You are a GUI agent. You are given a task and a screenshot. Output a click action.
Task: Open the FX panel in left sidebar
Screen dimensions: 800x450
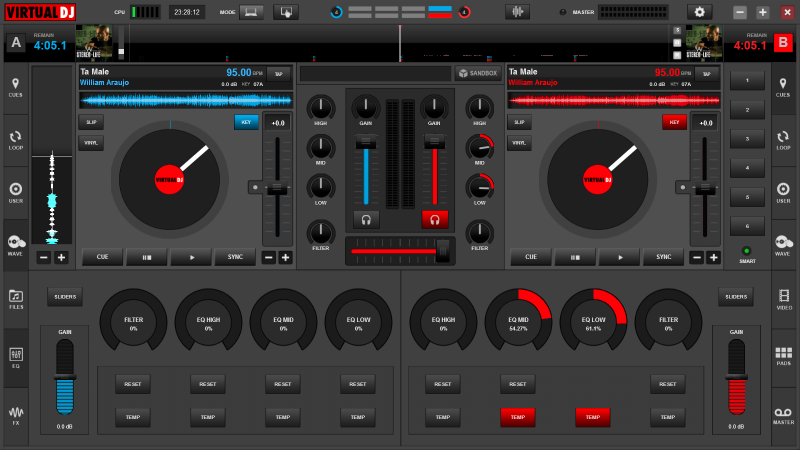(x=16, y=413)
